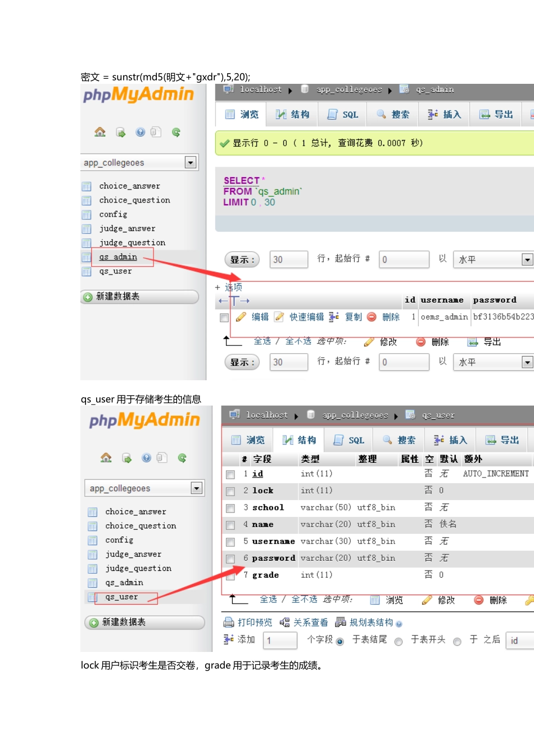Click the row-count field showing 30 above results
Viewport: 534px width, 756px height.
(289, 259)
